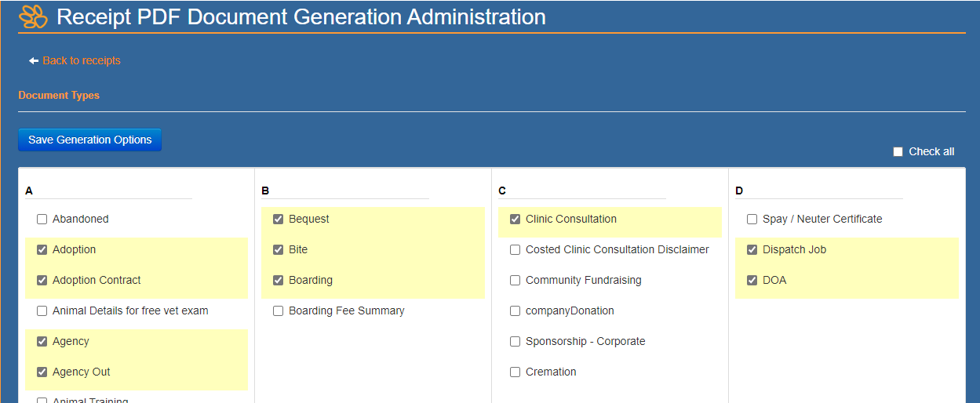
Task: Check the Spay / Neuter Certificate box
Action: [752, 220]
